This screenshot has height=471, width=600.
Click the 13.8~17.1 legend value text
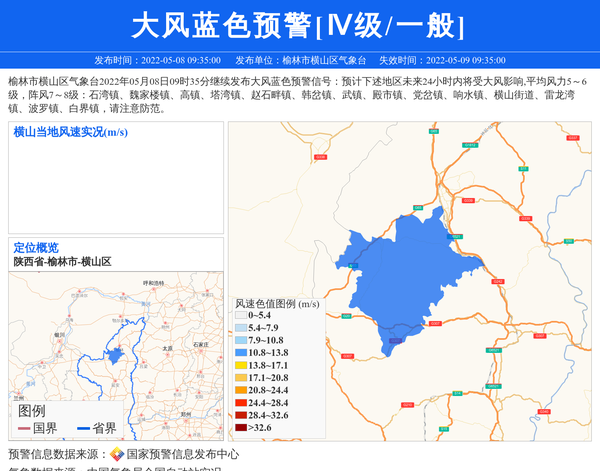[x=268, y=365]
